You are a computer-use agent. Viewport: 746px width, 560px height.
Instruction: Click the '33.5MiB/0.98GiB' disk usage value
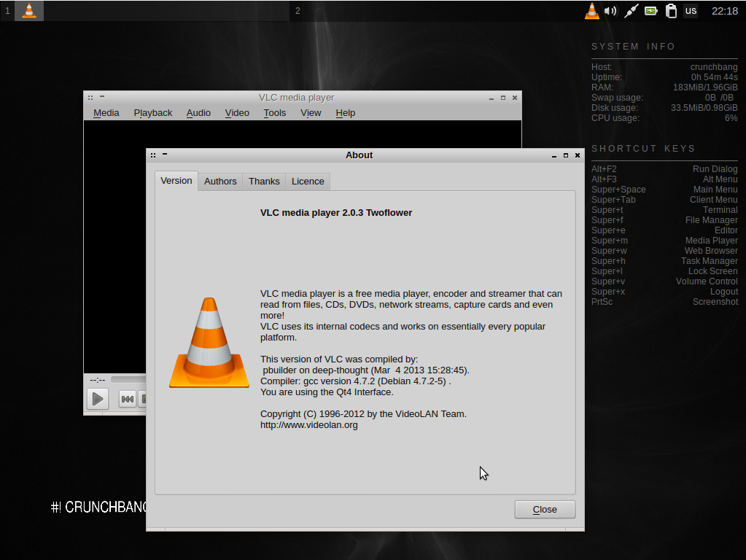[x=704, y=108]
